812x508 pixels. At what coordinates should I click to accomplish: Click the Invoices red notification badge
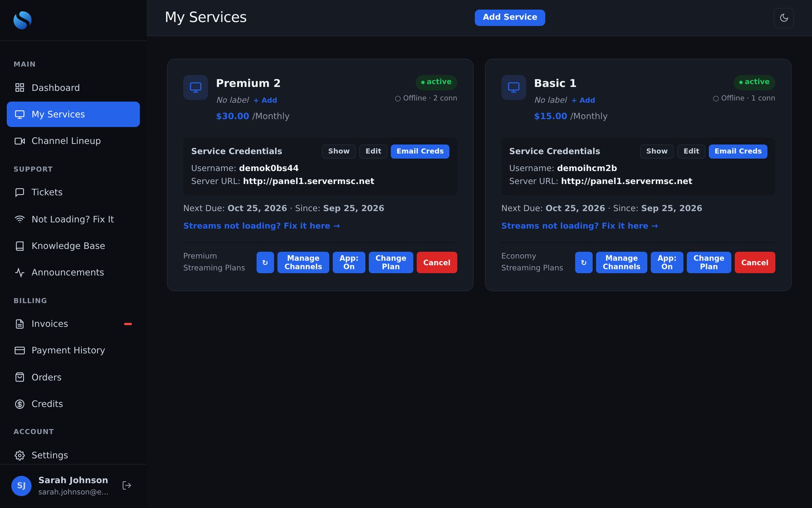pos(128,324)
